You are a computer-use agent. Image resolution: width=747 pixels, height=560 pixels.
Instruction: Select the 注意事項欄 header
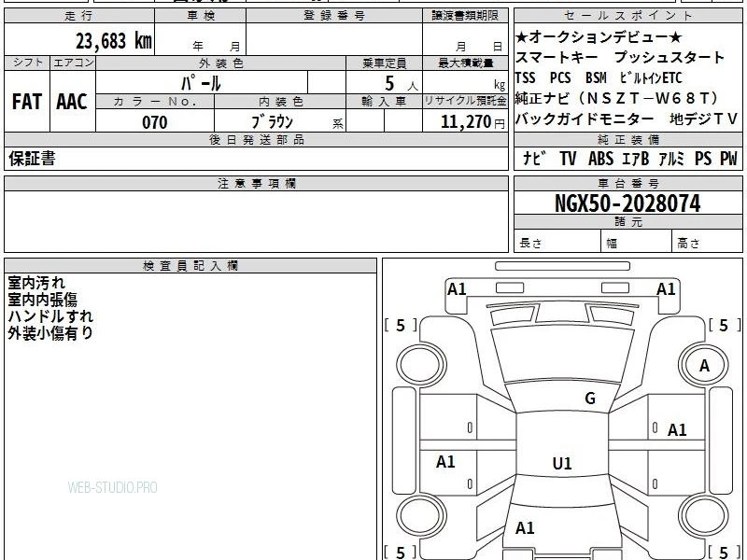coord(256,183)
